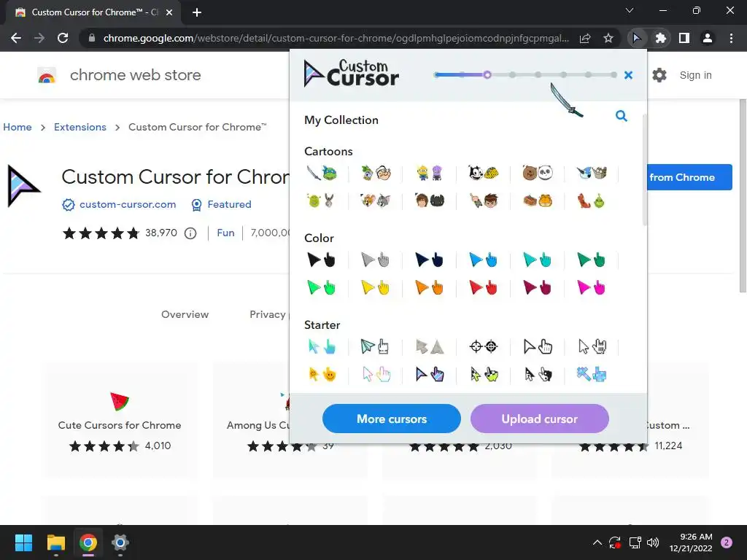
Task: Switch to the Privacy practices tab
Action: (x=268, y=314)
